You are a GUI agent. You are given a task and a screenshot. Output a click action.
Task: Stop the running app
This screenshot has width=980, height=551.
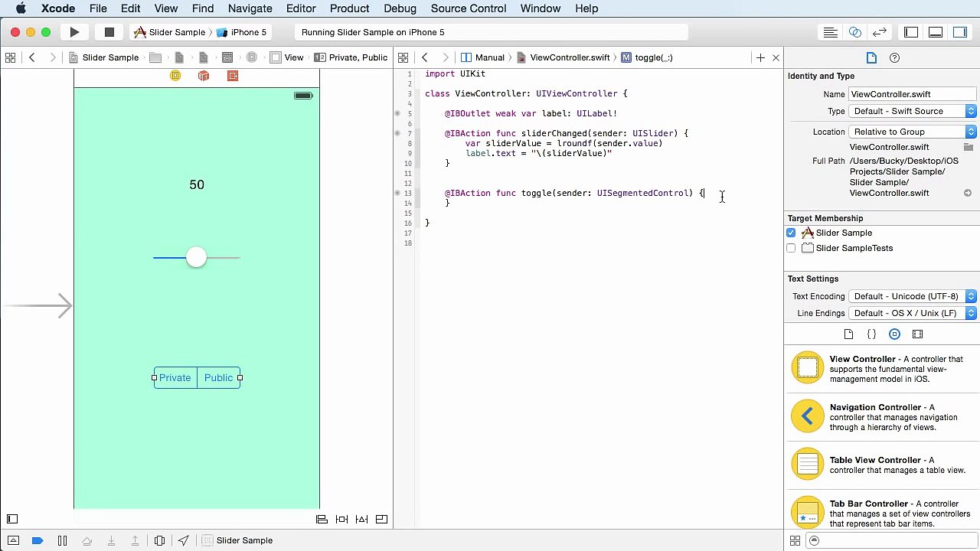click(x=109, y=32)
